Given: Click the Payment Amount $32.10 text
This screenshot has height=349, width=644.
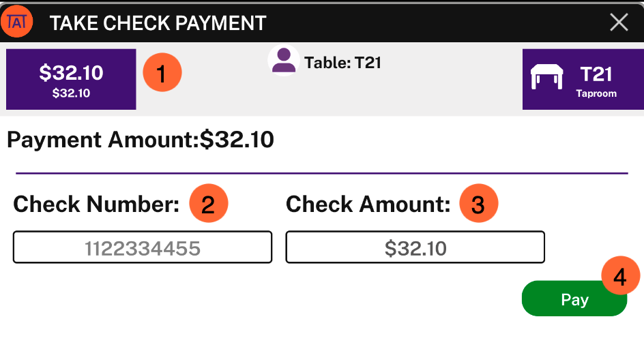Looking at the screenshot, I should [x=141, y=140].
